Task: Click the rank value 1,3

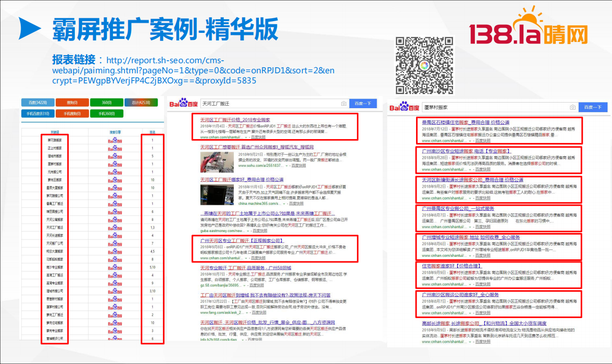Action: [x=152, y=227]
